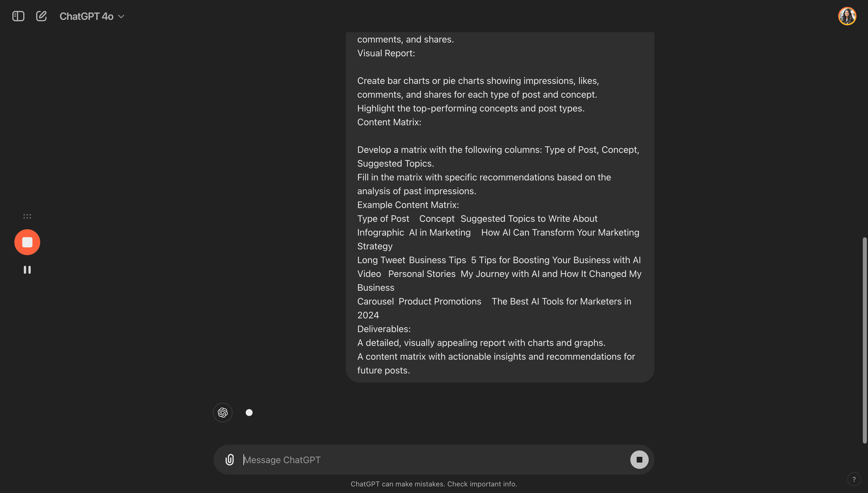Open the user profile avatar menu
The width and height of the screenshot is (868, 493).
click(x=847, y=16)
